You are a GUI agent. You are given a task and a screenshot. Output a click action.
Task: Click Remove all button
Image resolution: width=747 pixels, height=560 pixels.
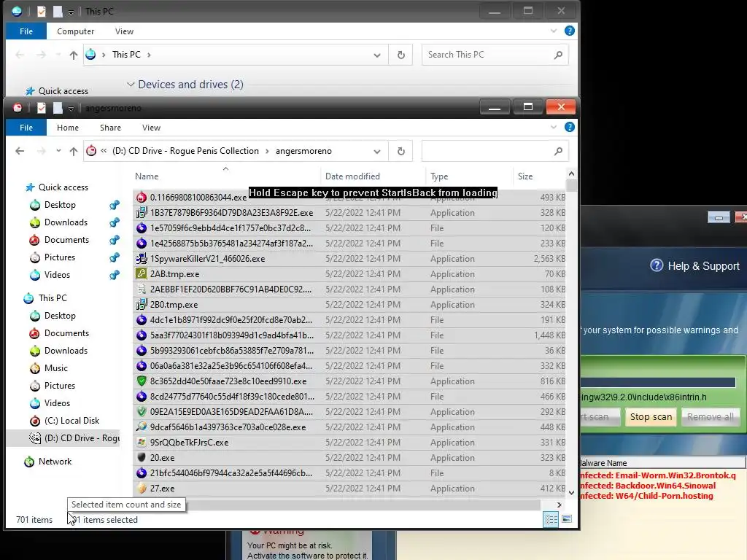pyautogui.click(x=710, y=417)
